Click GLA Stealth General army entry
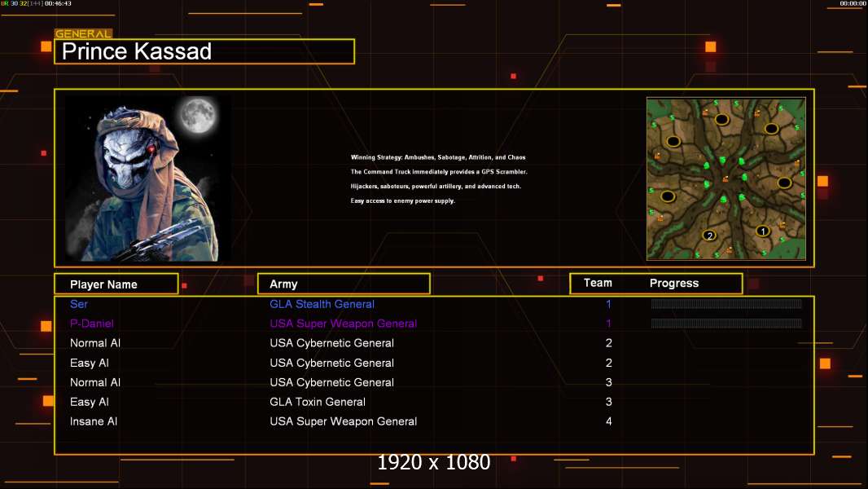 click(x=322, y=304)
